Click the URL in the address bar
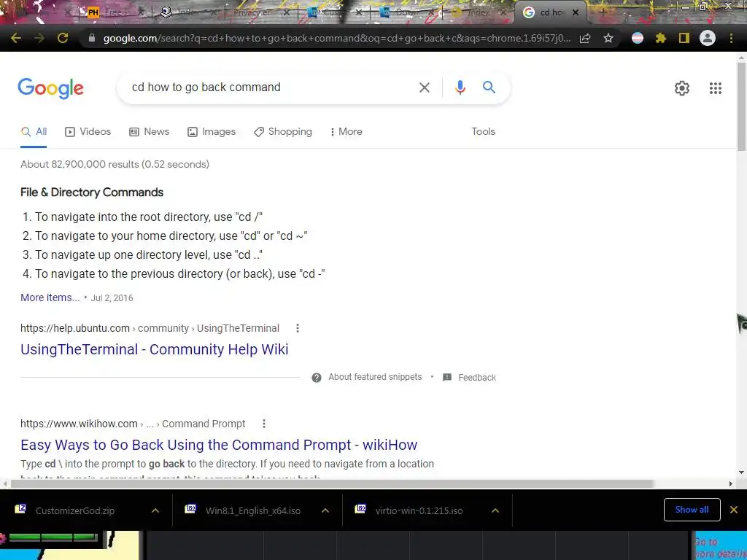The height and width of the screenshot is (560, 747). 337,38
